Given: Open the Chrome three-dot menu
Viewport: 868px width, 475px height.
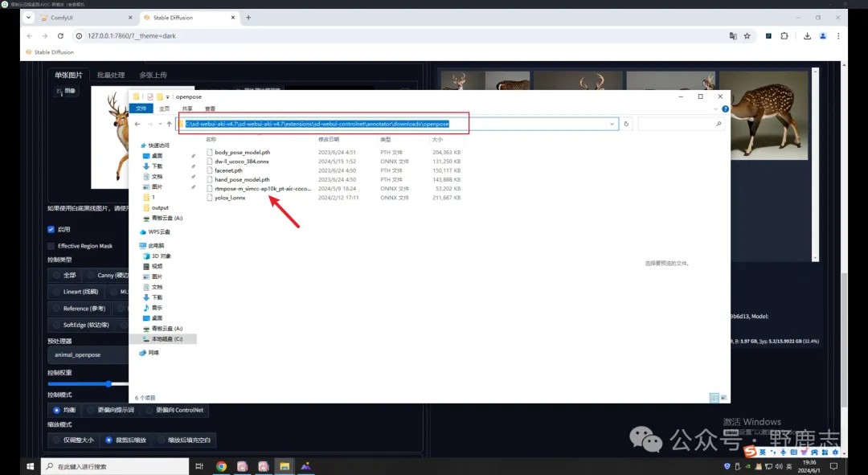Looking at the screenshot, I should coord(838,36).
